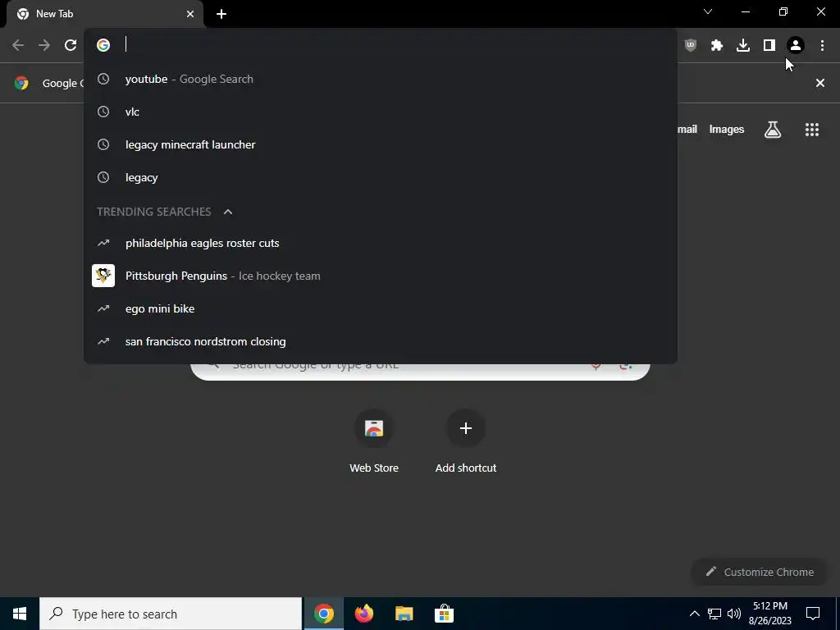
Task: Pick 'philadelphia eagles roster cuts' trending search
Action: tap(381, 243)
